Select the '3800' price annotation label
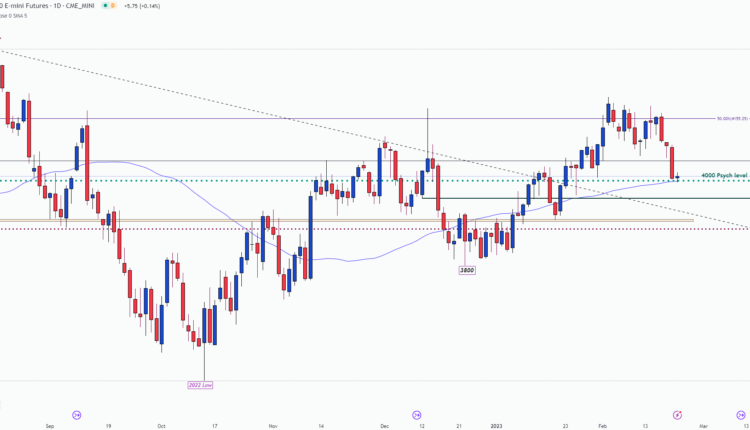The image size is (750, 430). [466, 270]
